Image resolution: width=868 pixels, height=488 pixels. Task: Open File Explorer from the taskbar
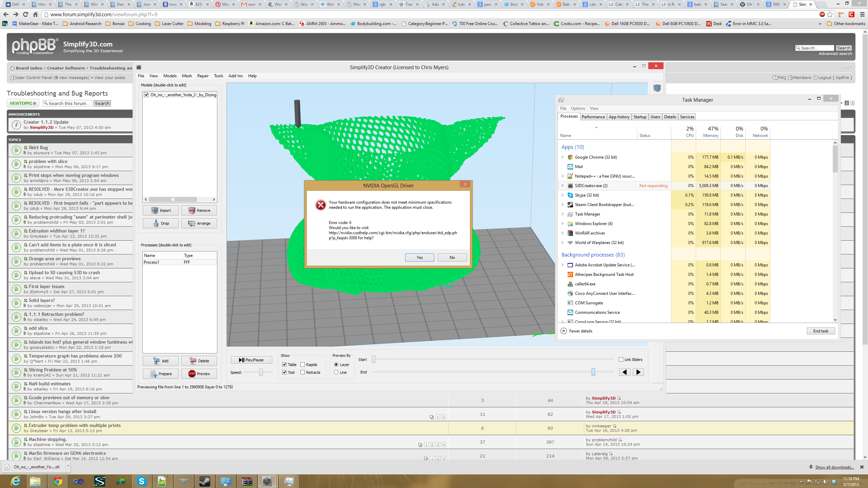click(35, 481)
